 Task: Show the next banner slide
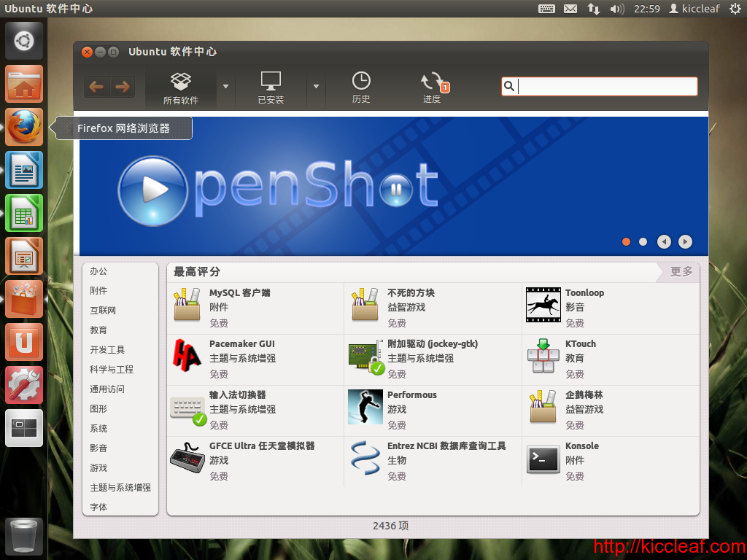click(x=685, y=242)
